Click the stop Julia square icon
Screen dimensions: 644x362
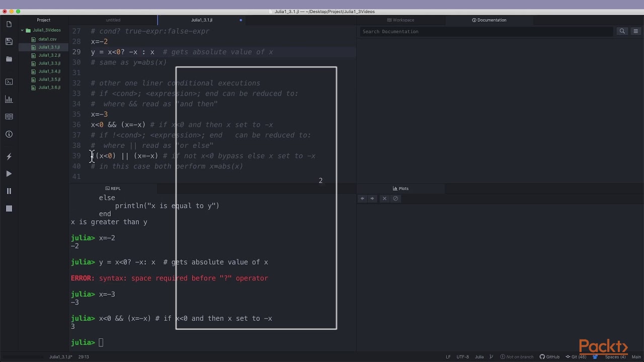9,209
